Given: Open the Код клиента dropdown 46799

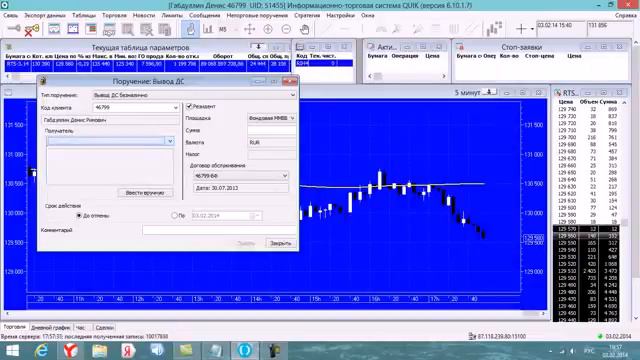Looking at the screenshot, I should [176, 108].
